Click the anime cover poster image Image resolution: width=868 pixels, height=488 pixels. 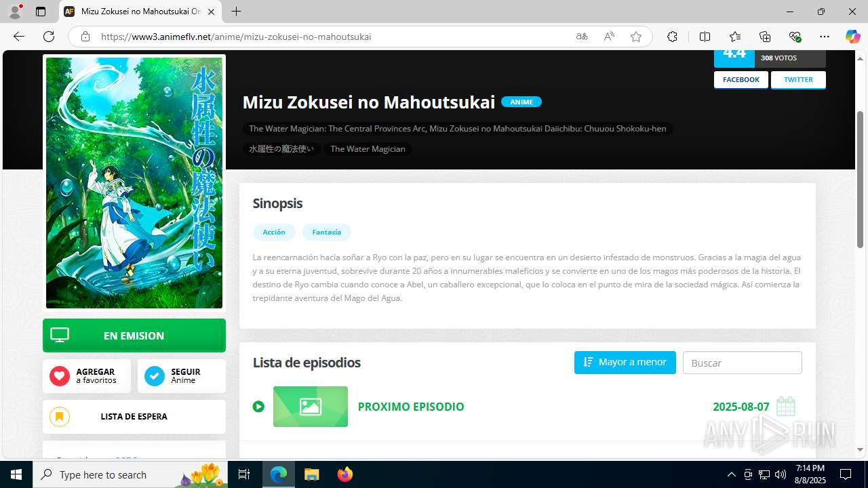point(134,183)
